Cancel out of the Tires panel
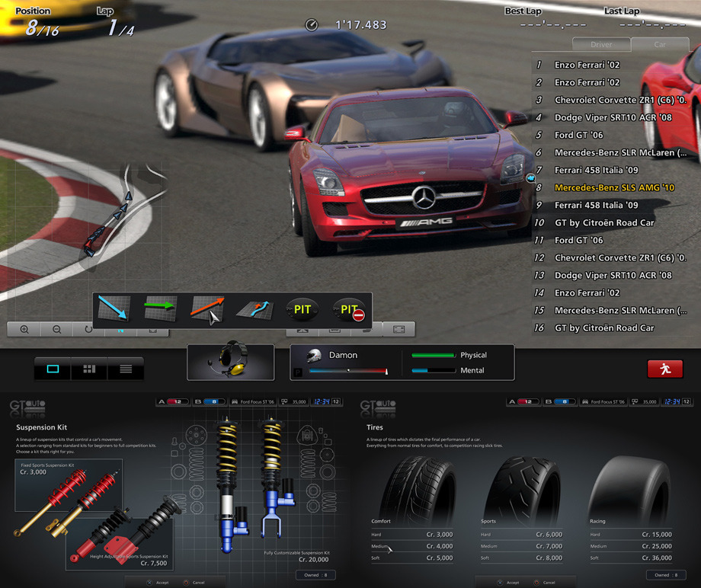 [x=545, y=582]
